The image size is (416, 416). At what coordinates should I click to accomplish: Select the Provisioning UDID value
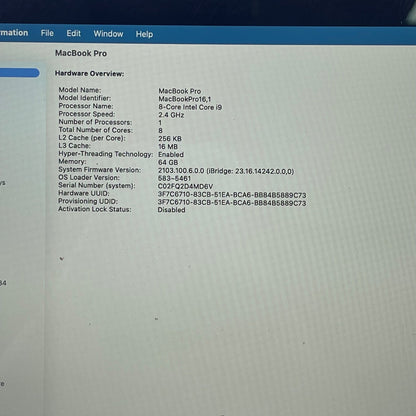coord(232,203)
